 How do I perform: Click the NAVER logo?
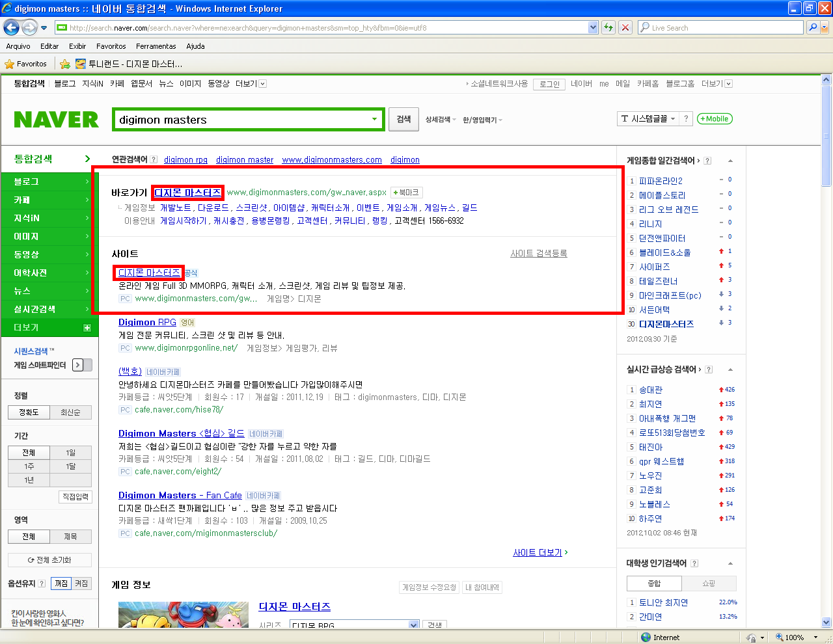pos(57,120)
